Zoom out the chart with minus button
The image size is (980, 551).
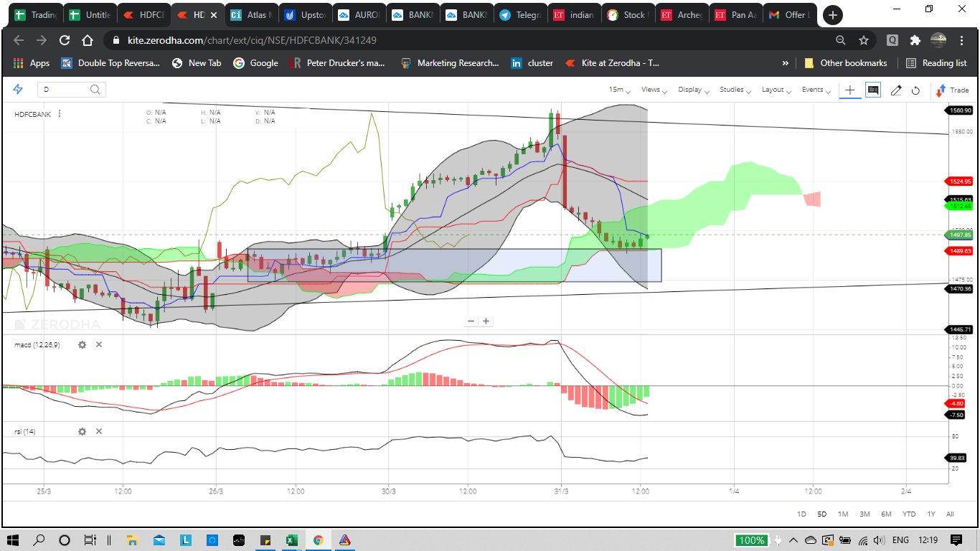click(471, 321)
